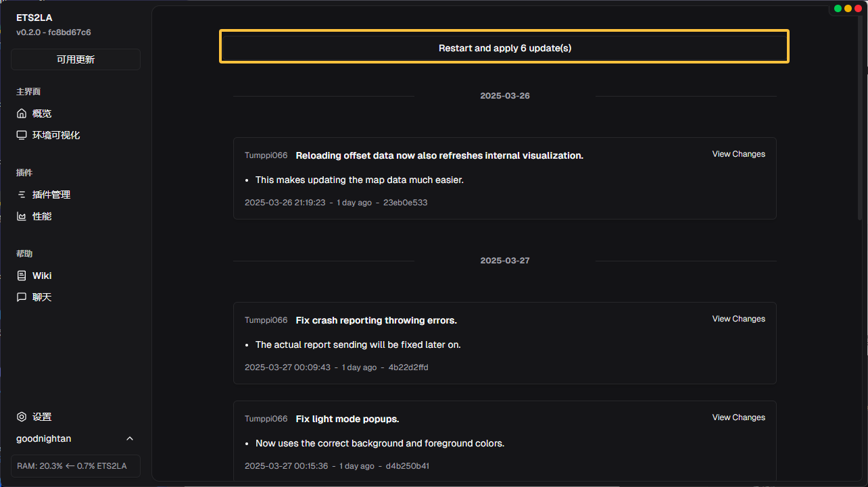Click the 可用更新 button

(x=76, y=59)
